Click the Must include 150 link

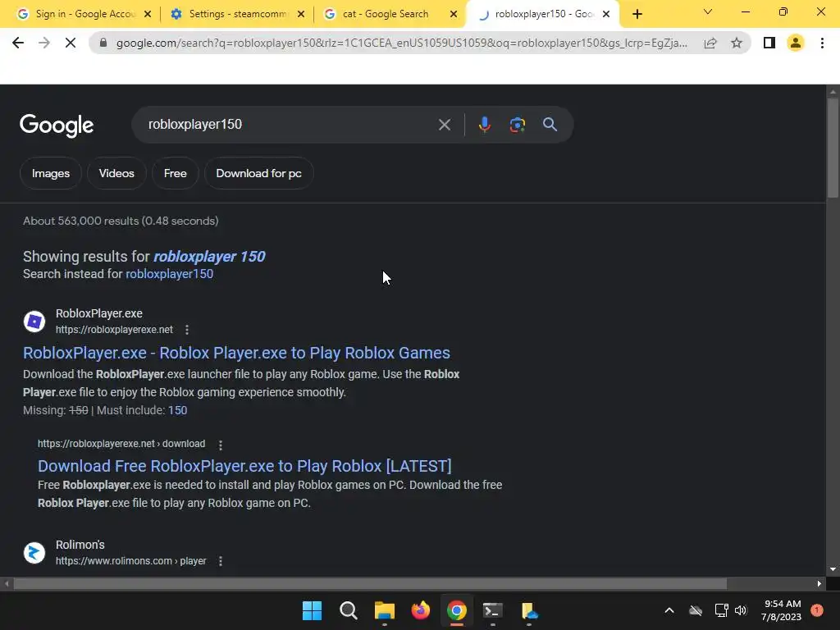[177, 410]
